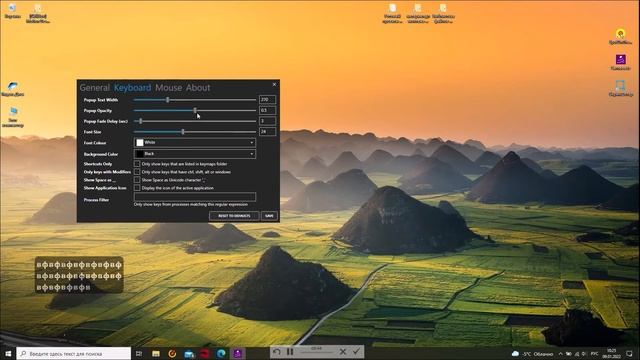This screenshot has height=360, width=640.
Task: Click the Popup Text Width value box
Action: pos(267,100)
